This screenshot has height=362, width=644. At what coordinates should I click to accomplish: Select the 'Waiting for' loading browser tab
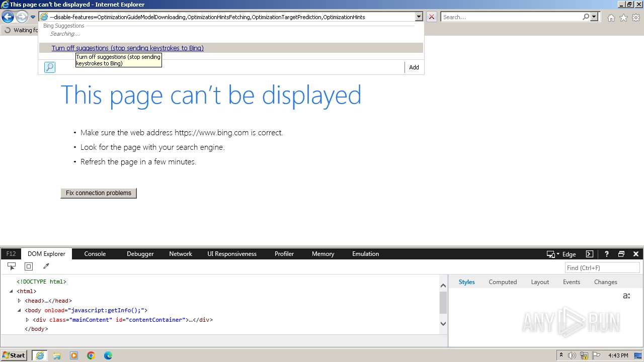[21, 30]
